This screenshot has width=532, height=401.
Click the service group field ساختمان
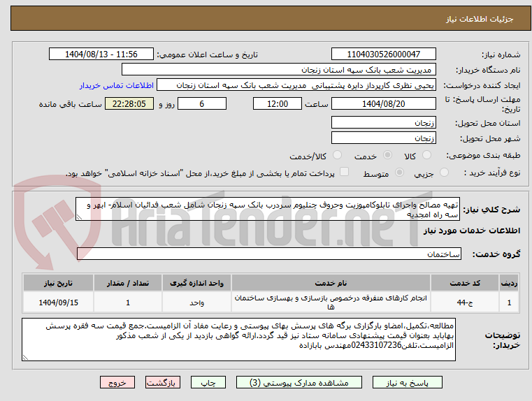click(x=269, y=254)
